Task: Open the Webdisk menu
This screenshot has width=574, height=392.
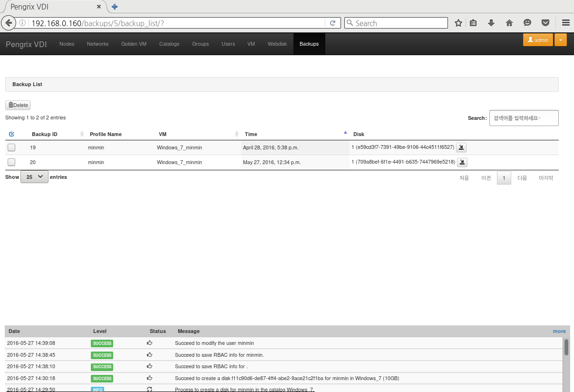Action: (277, 44)
